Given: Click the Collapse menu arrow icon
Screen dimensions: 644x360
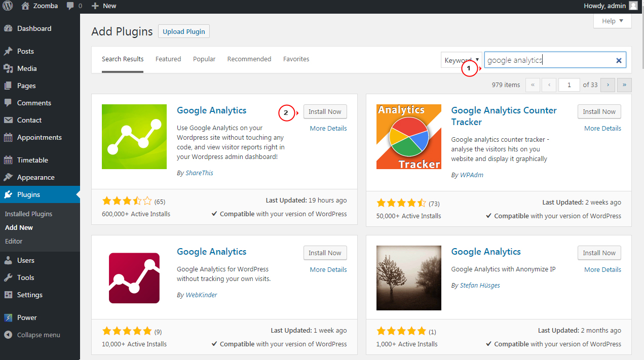Looking at the screenshot, I should pos(8,335).
